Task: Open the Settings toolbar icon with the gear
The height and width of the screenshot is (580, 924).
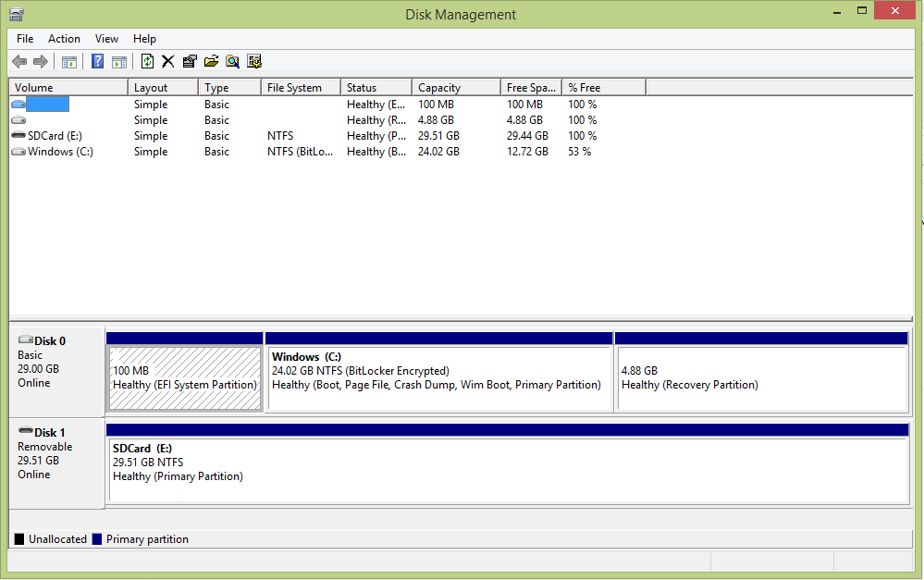Action: tap(254, 61)
